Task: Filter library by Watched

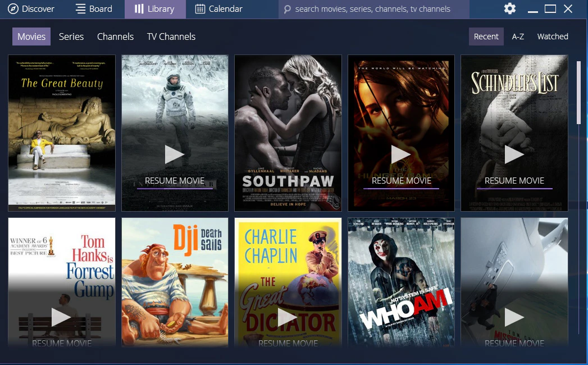Action: tap(553, 36)
